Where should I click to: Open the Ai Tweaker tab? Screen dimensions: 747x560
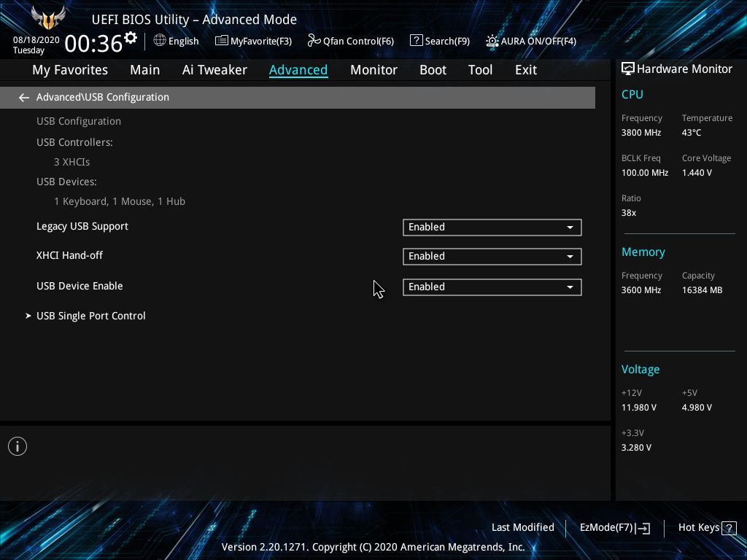tap(214, 70)
